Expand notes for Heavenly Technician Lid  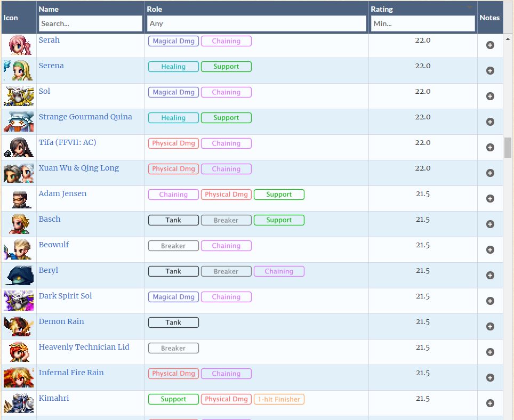coord(490,352)
